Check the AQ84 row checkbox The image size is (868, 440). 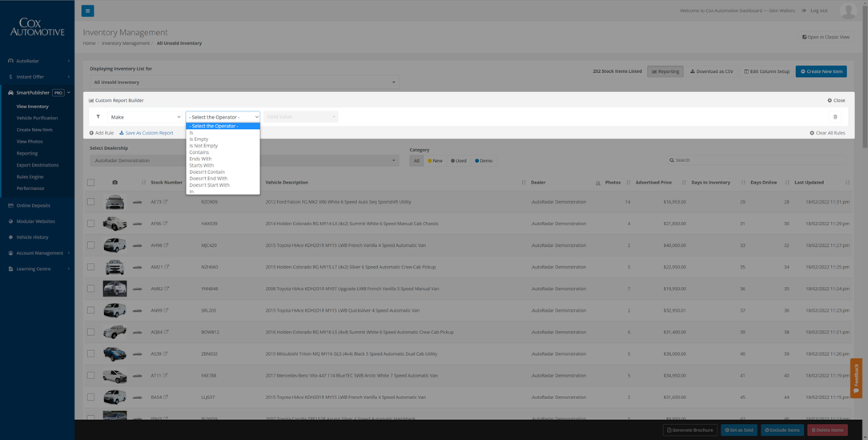coord(90,332)
